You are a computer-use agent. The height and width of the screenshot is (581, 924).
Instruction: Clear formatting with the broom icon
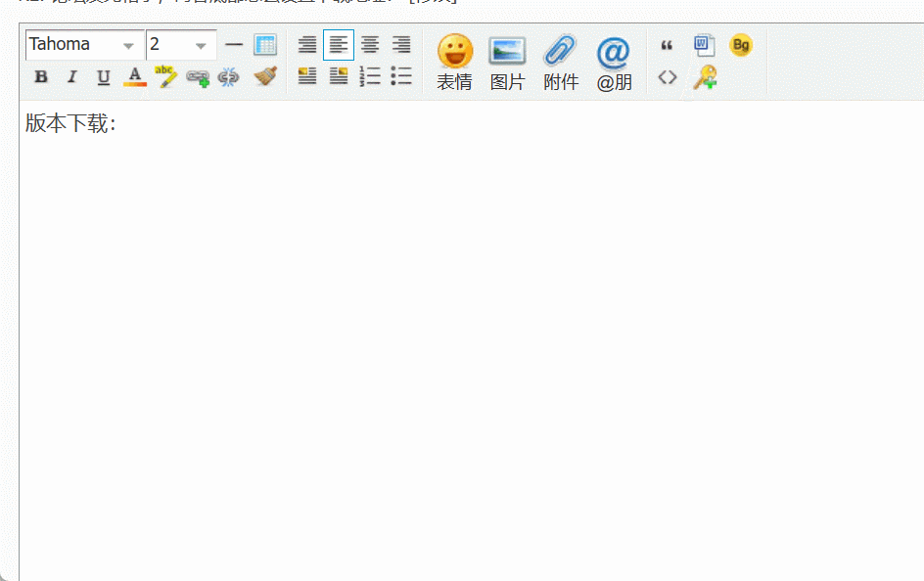tap(265, 76)
